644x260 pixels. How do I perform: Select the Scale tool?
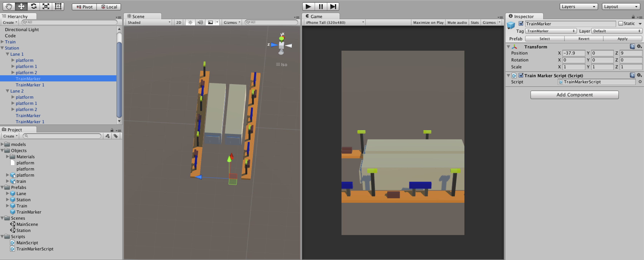46,7
